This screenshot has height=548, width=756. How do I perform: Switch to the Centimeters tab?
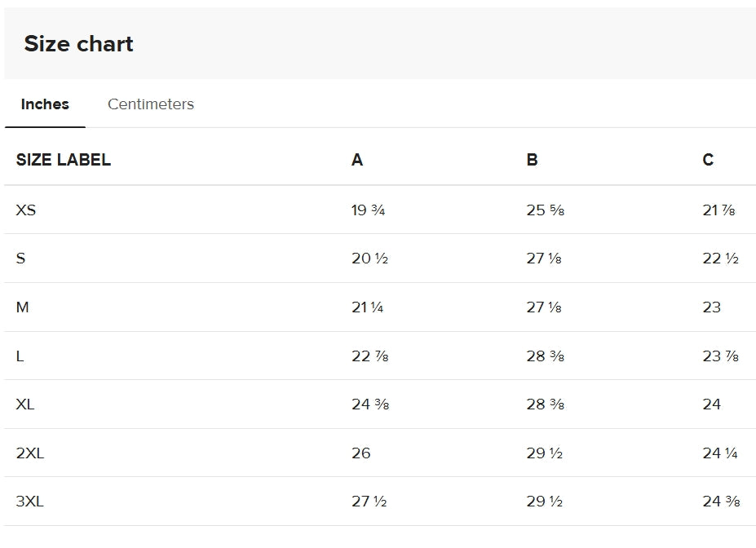(150, 104)
